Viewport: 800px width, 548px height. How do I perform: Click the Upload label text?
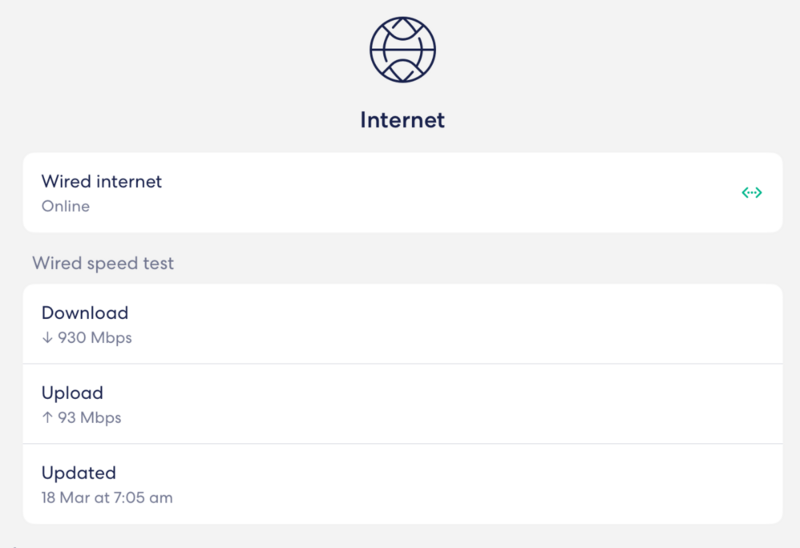tap(72, 393)
